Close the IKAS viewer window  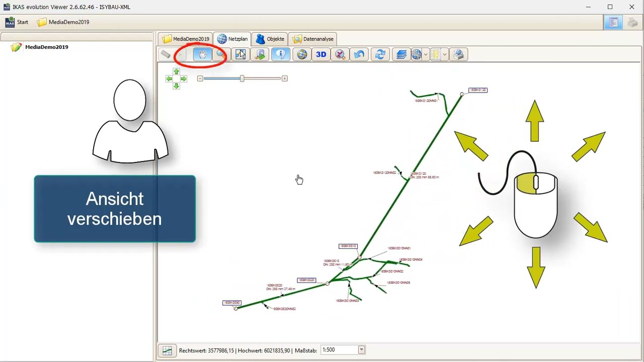coord(632,7)
